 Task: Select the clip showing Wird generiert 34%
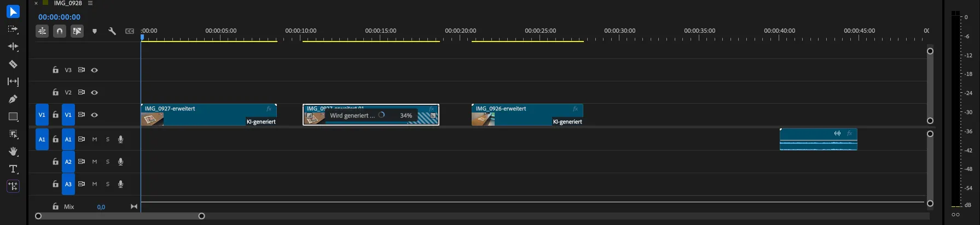pos(371,115)
